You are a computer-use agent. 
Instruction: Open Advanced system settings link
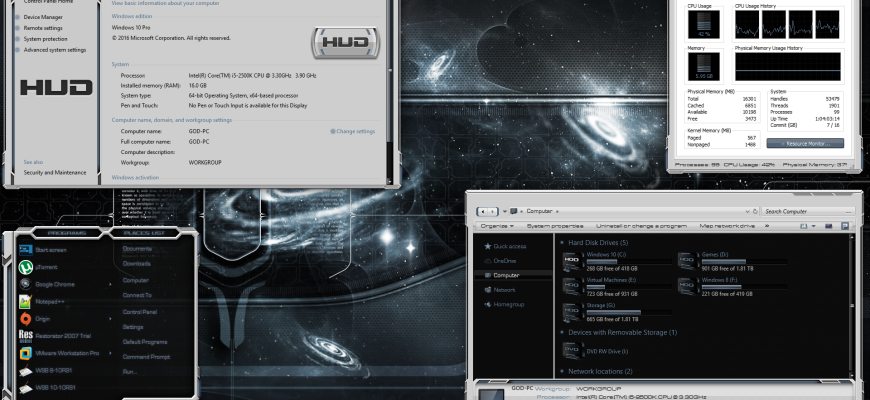pos(55,50)
